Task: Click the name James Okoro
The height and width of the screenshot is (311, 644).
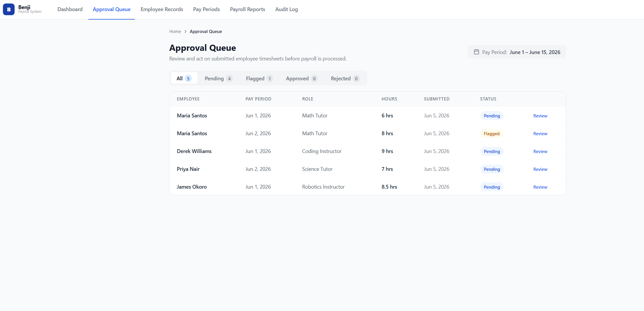Action: 192,187
